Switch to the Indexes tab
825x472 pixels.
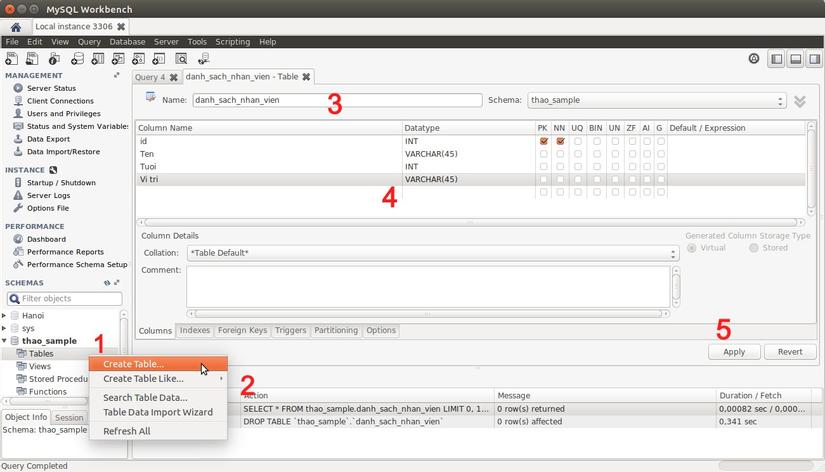click(195, 330)
